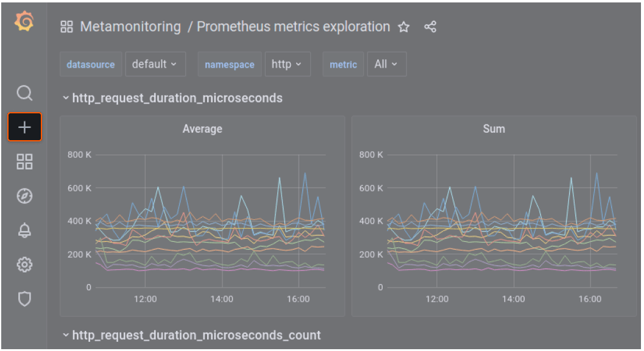Viewport: 644px width, 351px height.
Task: Open the namespace http dropdown
Action: point(288,64)
